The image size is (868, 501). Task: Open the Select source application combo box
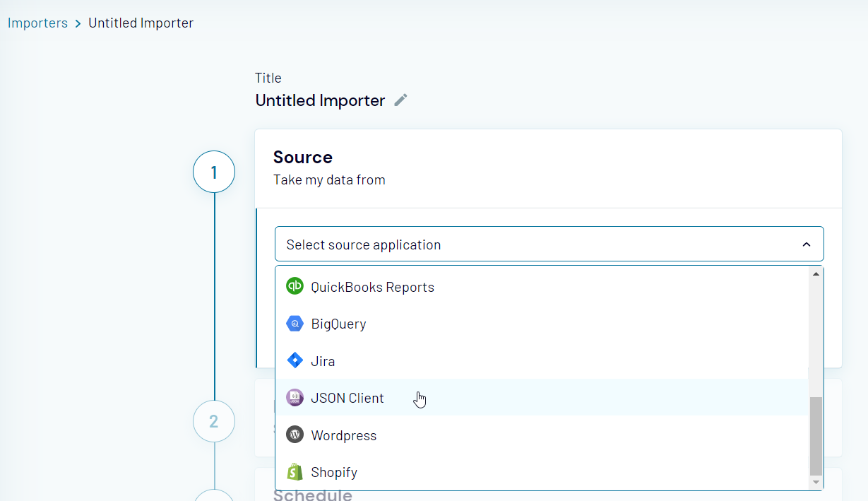[549, 244]
